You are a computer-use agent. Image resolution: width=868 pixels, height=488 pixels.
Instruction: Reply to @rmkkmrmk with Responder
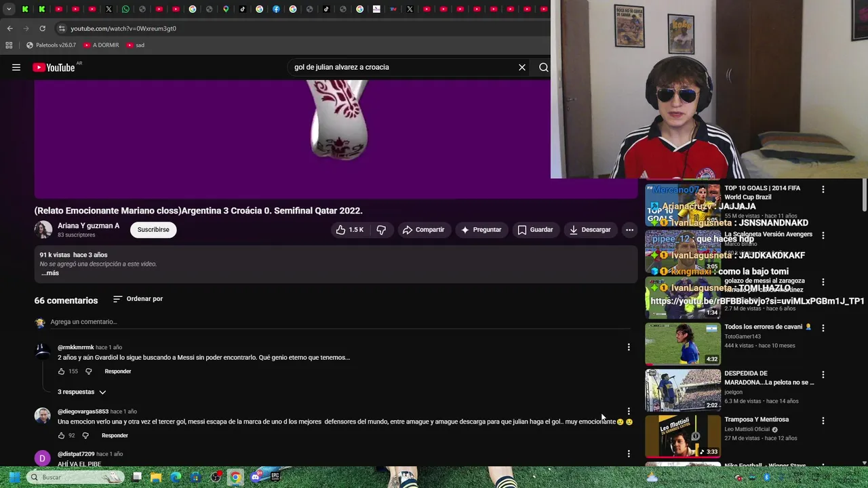point(118,371)
